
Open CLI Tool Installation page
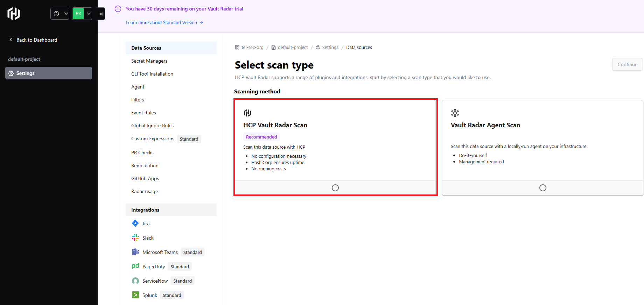pyautogui.click(x=152, y=74)
